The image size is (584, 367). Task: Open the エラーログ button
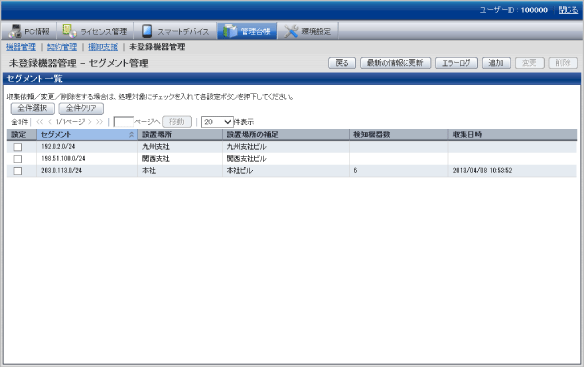coord(456,63)
